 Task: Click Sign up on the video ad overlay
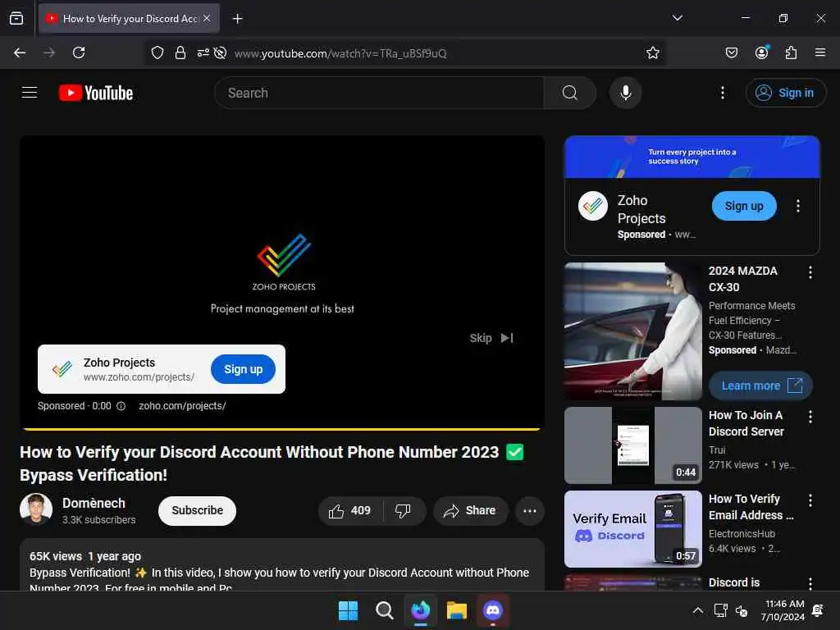[x=243, y=369]
